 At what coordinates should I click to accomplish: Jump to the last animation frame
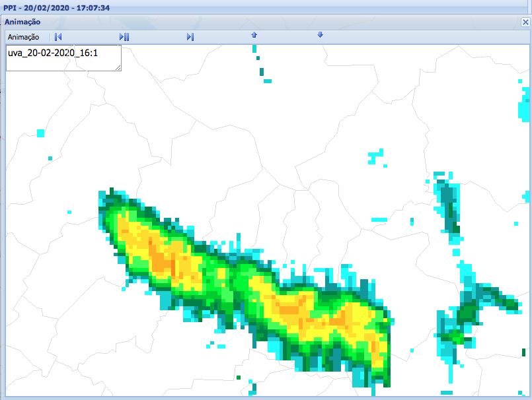click(190, 37)
